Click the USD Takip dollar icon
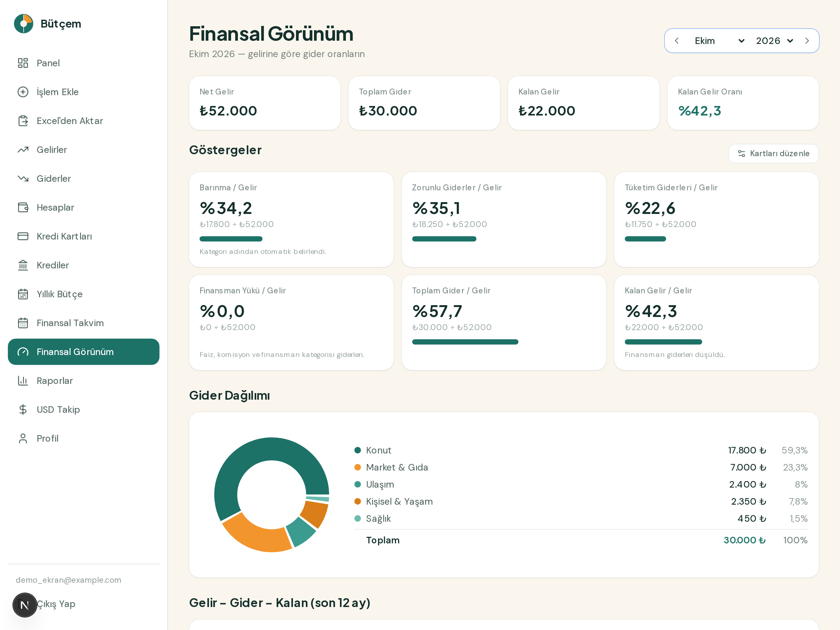Screen dimensions: 840x630 [x=23, y=409]
